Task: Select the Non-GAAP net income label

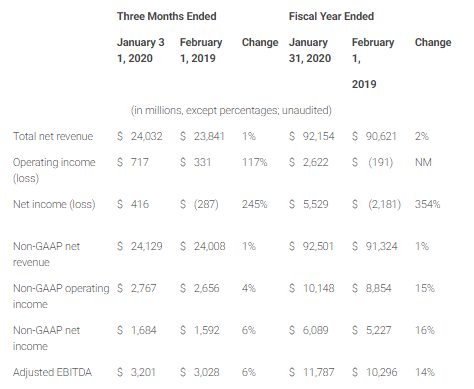Action: [x=46, y=338]
